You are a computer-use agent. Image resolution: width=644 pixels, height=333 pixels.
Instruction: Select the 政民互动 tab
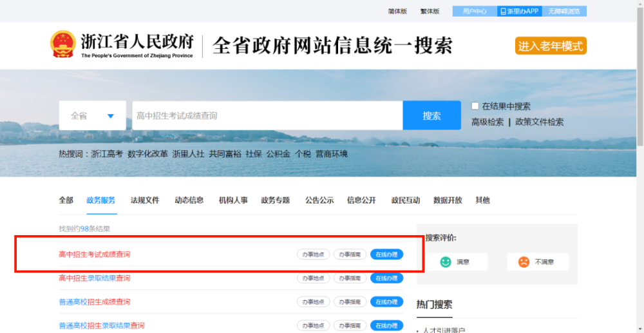click(405, 200)
